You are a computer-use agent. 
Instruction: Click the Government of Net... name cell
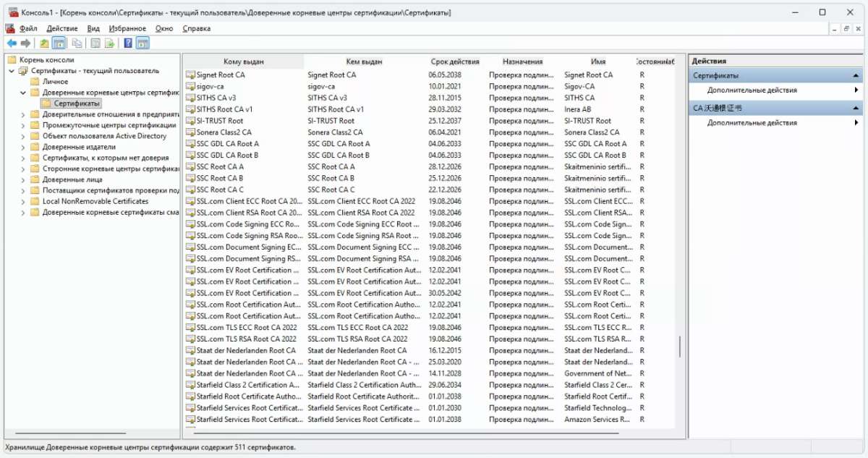pos(598,373)
